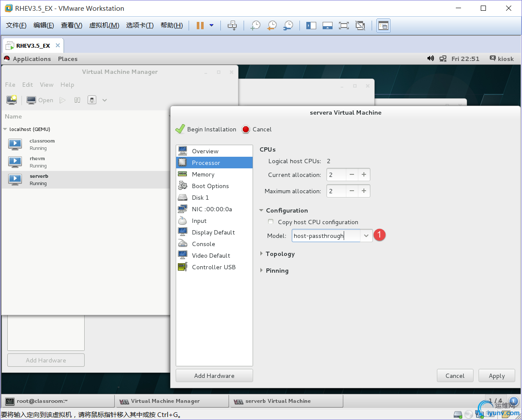The image size is (522, 420).
Task: Click the Unity mode icon in VMware toolbar
Action: pyautogui.click(x=360, y=26)
